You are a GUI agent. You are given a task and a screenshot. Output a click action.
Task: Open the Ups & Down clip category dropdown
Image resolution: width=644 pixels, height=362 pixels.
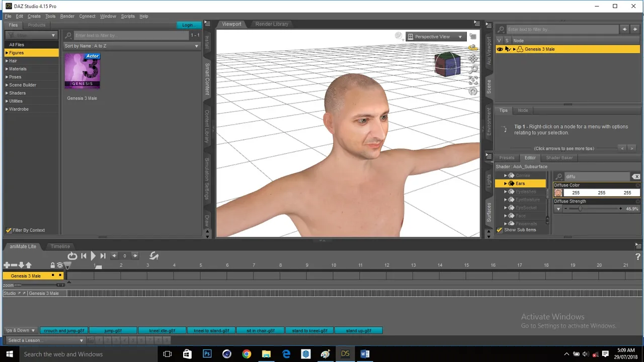20,330
